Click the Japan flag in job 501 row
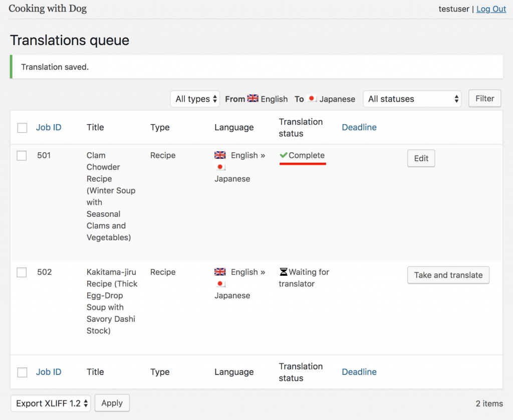Image resolution: width=513 pixels, height=420 pixels. click(220, 167)
